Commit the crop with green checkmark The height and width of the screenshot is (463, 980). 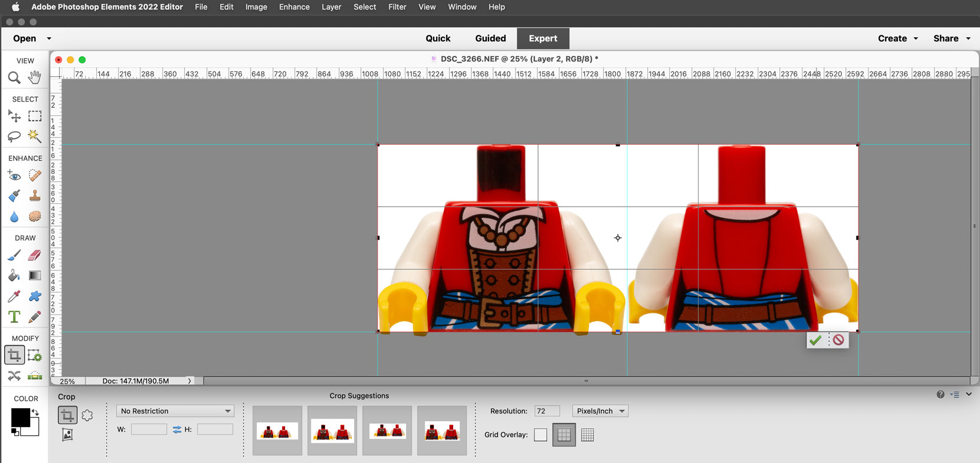(815, 340)
